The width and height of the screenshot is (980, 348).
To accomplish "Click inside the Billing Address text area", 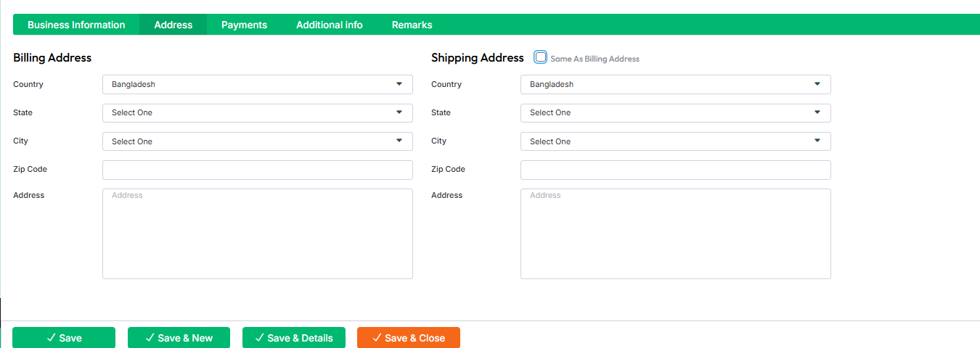I will point(258,233).
